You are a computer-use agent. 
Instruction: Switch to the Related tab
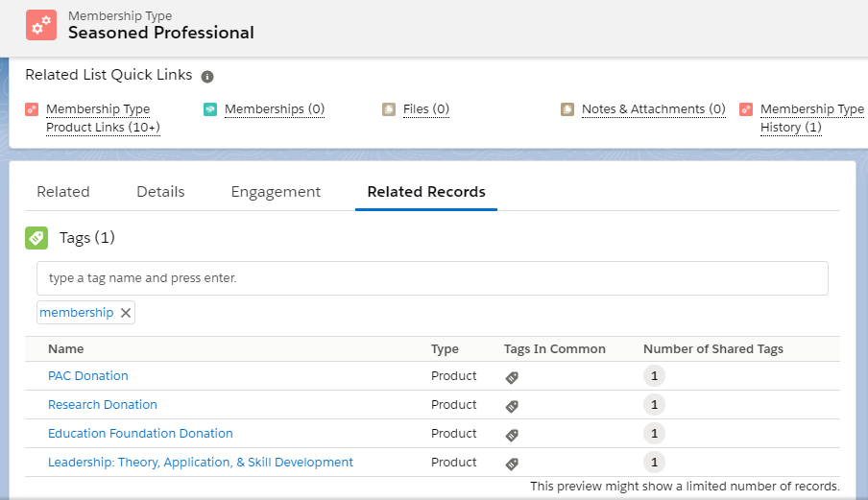point(63,192)
